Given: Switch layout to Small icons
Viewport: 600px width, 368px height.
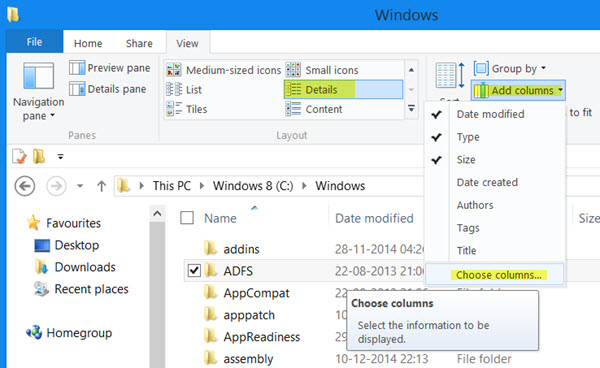Looking at the screenshot, I should (x=322, y=70).
